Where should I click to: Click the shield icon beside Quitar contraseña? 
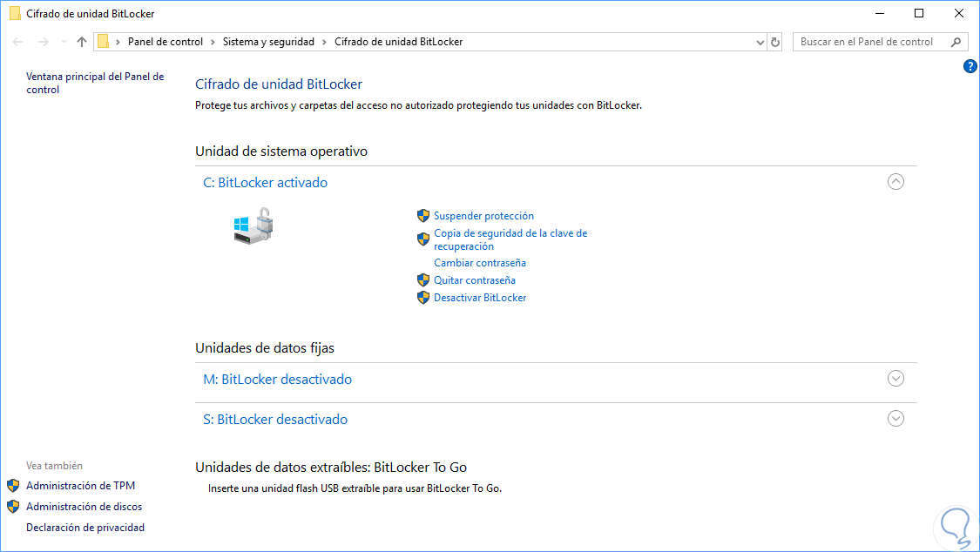tap(423, 280)
